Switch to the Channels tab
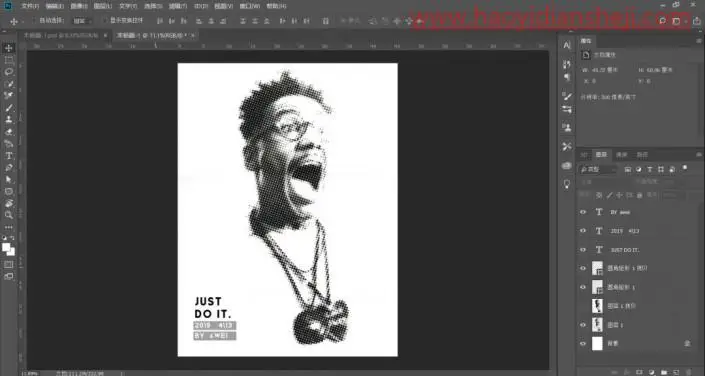Screen dimensions: 705x376 point(621,155)
